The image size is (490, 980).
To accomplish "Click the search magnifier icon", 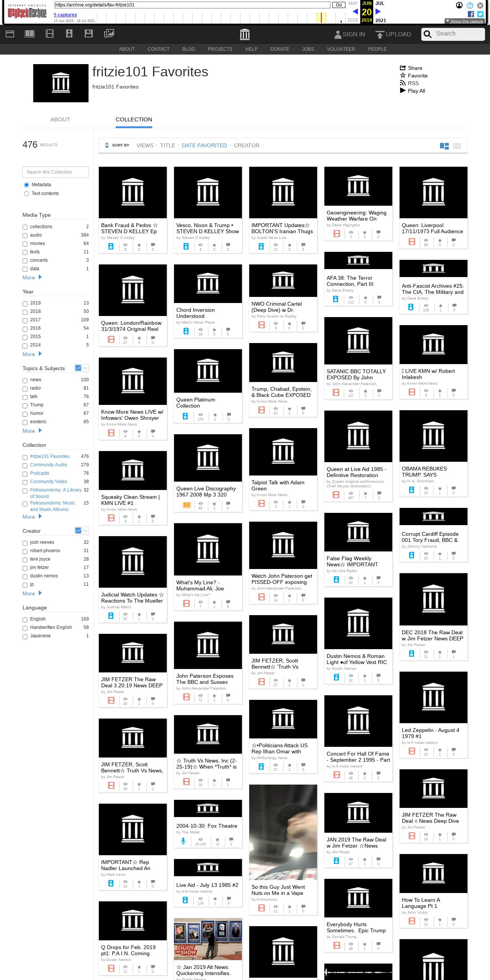I will coord(428,34).
